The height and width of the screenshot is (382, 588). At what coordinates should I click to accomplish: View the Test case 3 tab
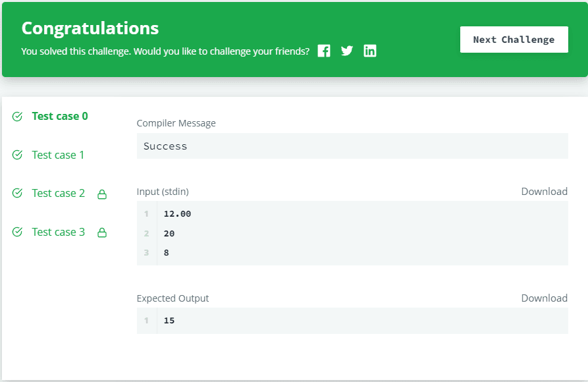(x=59, y=232)
